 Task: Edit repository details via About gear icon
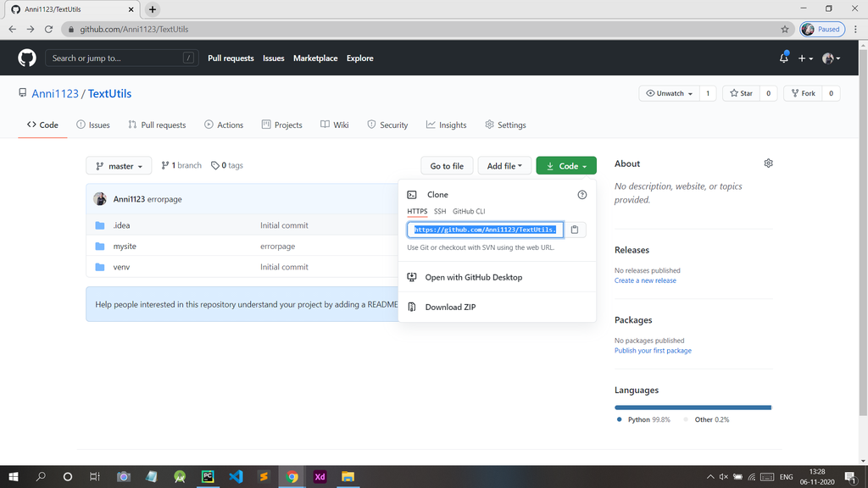click(768, 164)
